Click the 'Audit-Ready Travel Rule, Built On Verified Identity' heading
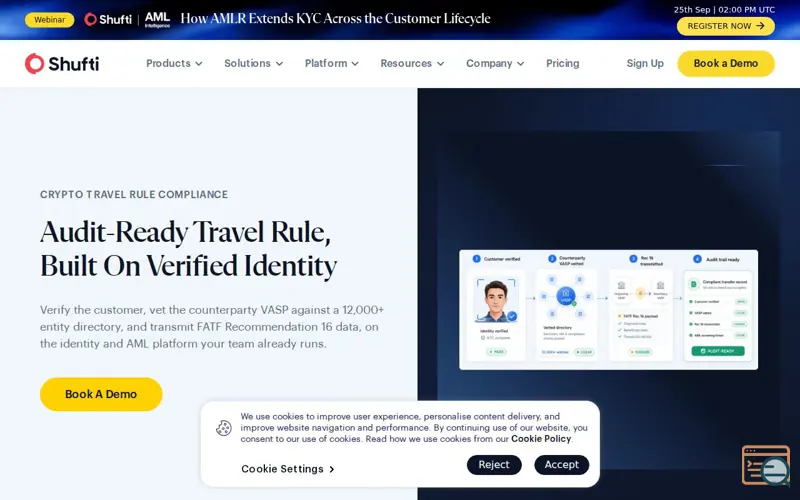800x500 pixels. (x=188, y=249)
